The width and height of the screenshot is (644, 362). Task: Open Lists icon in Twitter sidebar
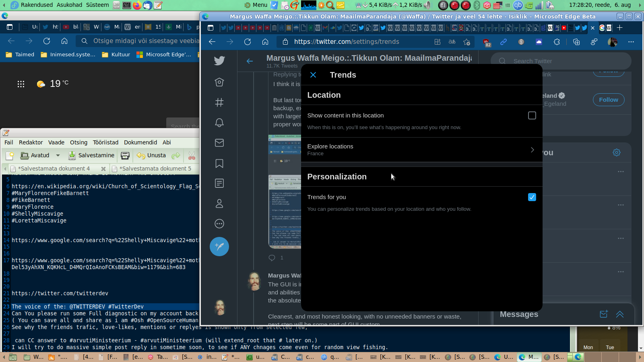219,183
